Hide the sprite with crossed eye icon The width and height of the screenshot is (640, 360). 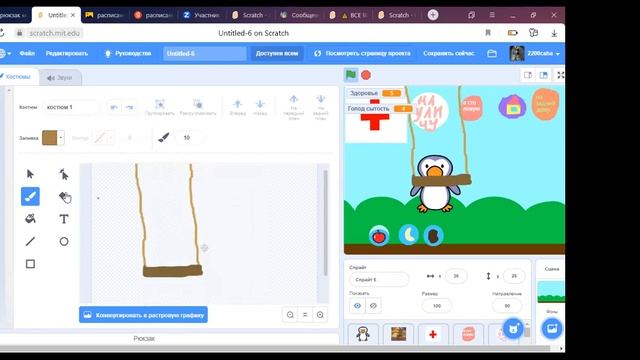[373, 306]
